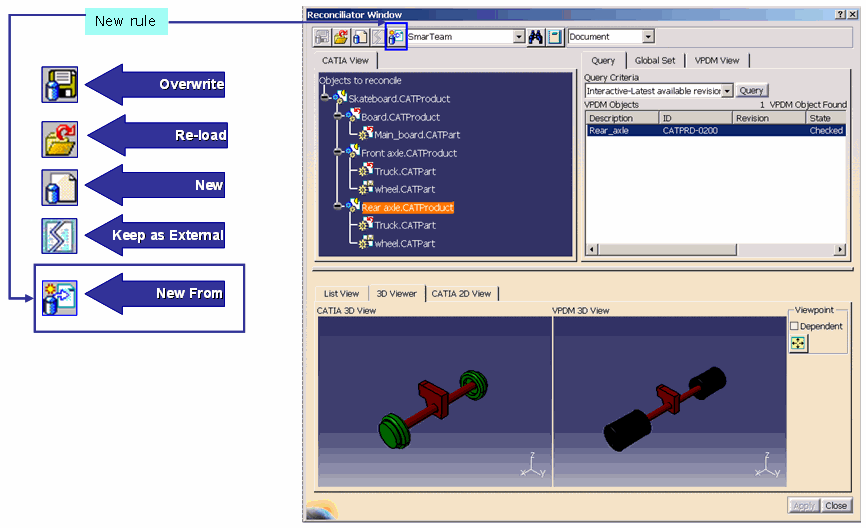
Task: Select Truck.CATPart under Rear axle
Action: 405,225
